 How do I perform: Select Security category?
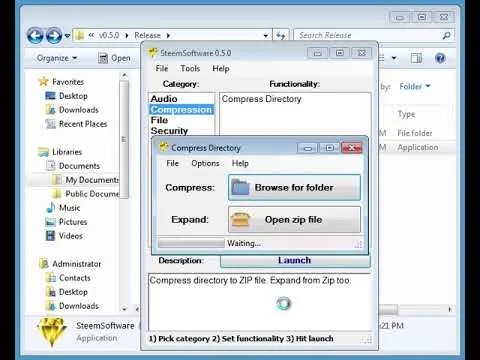[x=169, y=131]
